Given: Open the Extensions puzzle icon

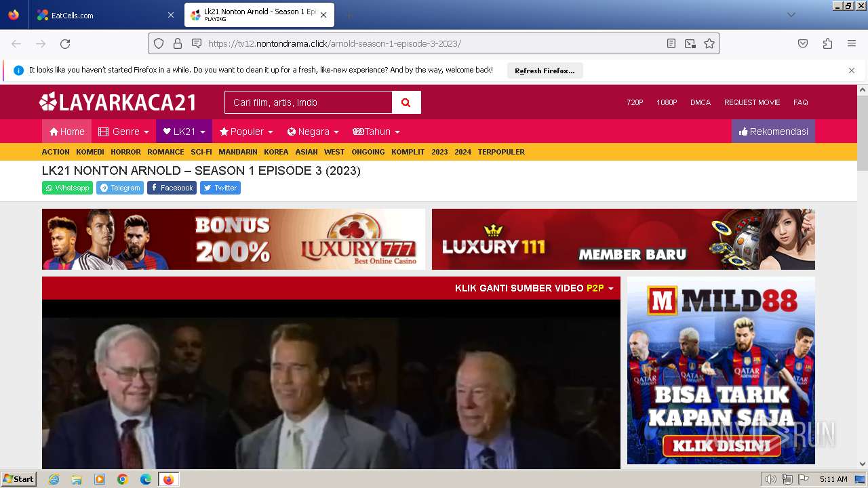Looking at the screenshot, I should pos(827,43).
